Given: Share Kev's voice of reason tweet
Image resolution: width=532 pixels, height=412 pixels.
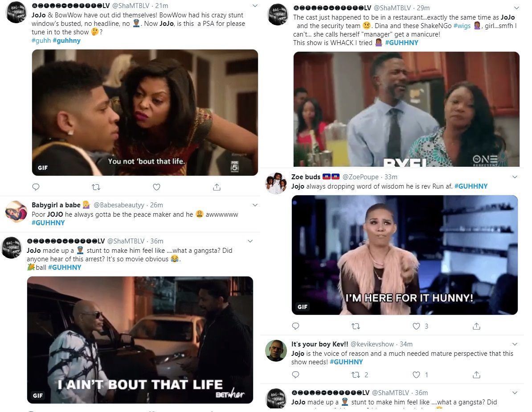Looking at the screenshot, I should (476, 375).
